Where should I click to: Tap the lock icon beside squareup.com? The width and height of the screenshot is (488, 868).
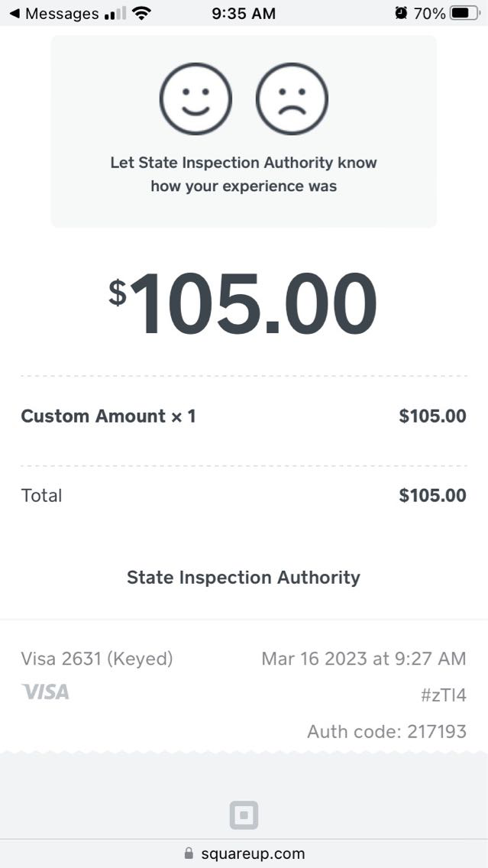coord(189,854)
